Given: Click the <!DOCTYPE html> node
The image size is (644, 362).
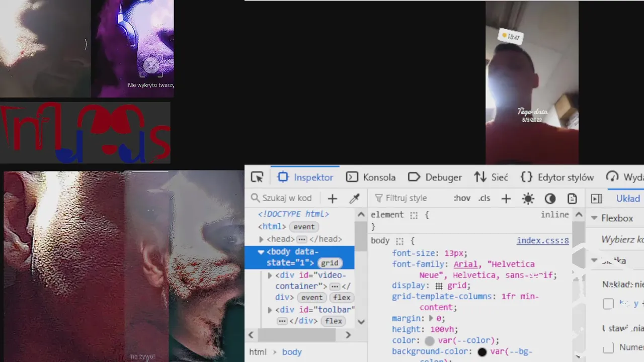Looking at the screenshot, I should pyautogui.click(x=293, y=214).
